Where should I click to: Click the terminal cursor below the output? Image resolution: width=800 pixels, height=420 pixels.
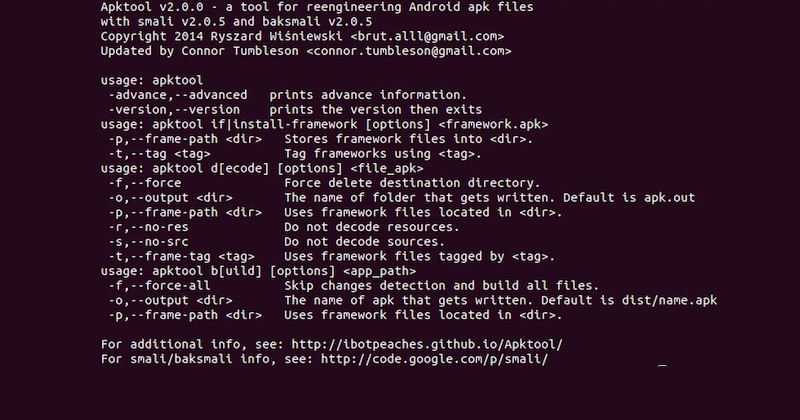pos(662,366)
